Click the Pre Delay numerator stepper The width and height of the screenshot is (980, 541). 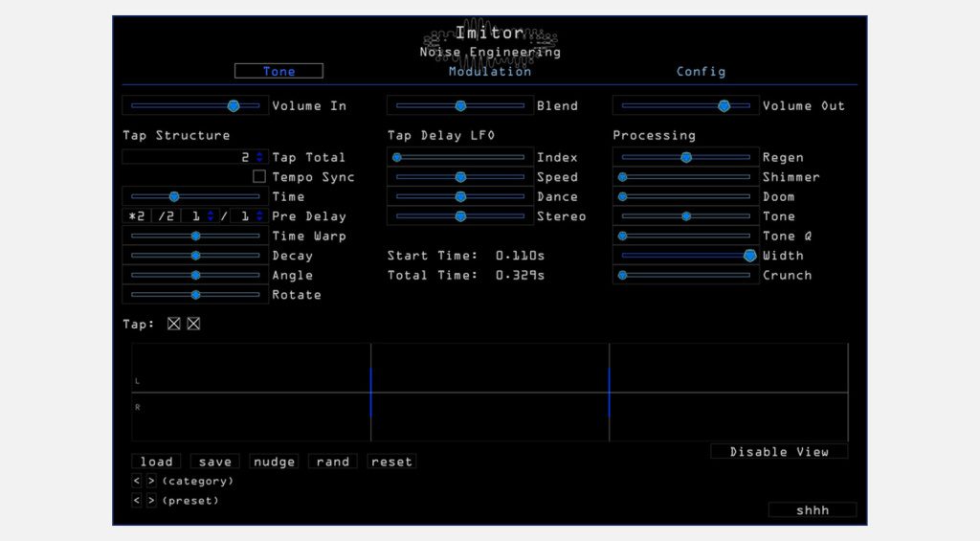click(211, 216)
